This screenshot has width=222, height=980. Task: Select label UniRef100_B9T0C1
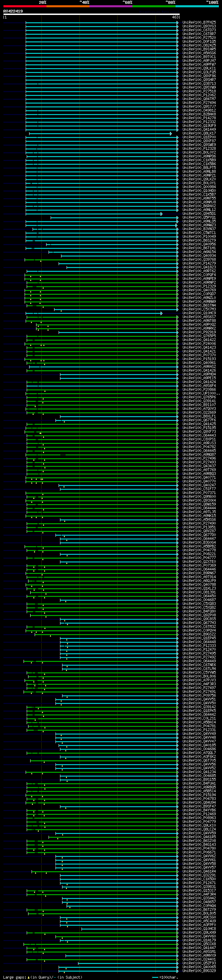point(199,57)
